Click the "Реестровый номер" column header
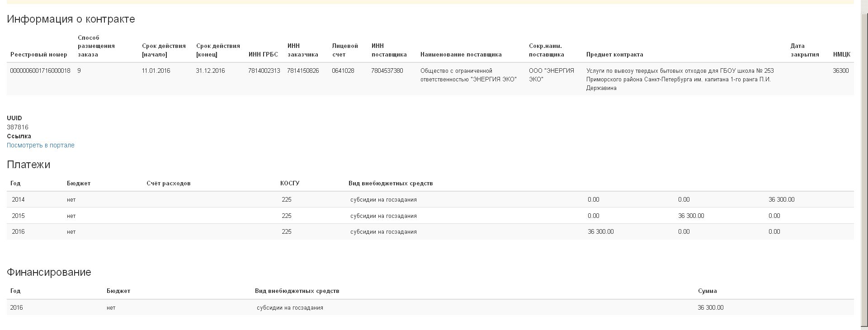The image size is (868, 330). tap(38, 54)
